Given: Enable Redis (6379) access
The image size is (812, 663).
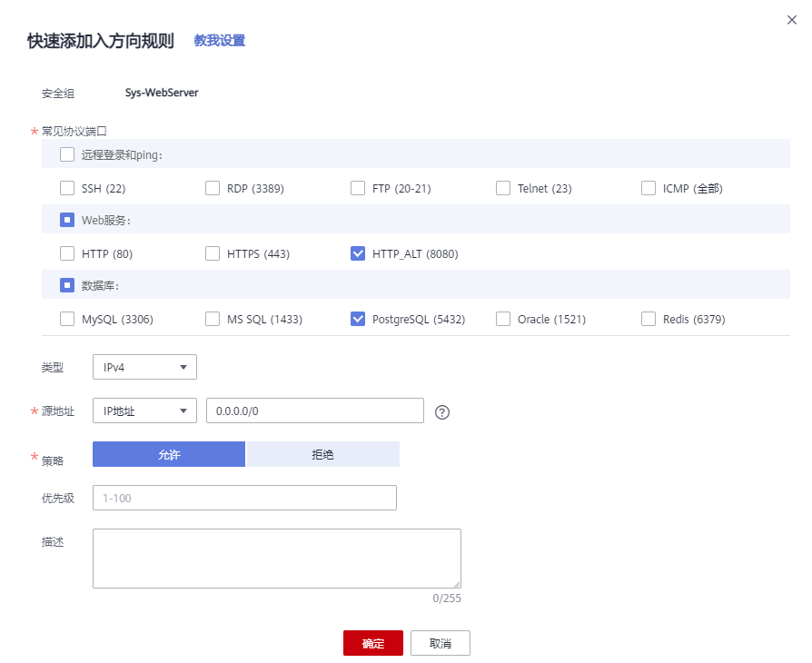Looking at the screenshot, I should (649, 319).
